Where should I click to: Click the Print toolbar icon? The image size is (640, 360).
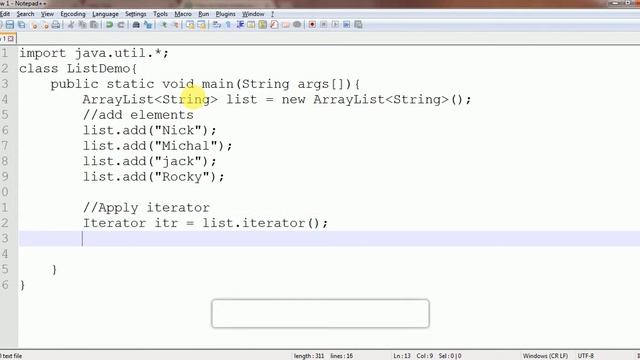[x=56, y=24]
